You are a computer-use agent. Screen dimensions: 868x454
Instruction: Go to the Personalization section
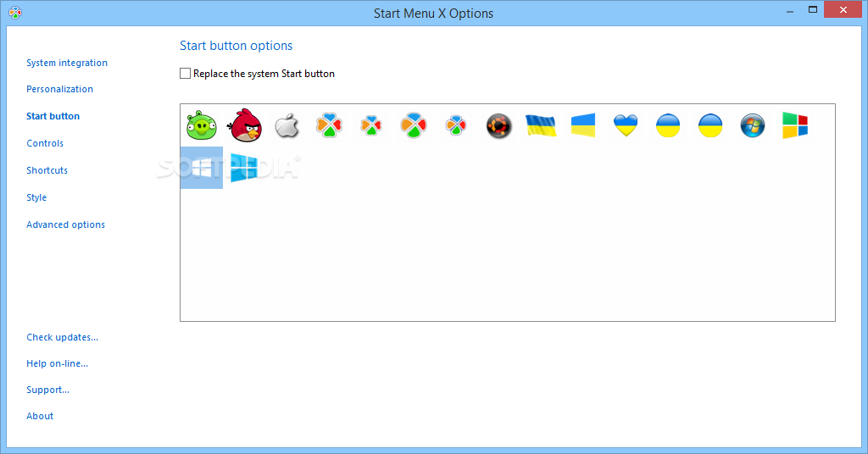60,89
